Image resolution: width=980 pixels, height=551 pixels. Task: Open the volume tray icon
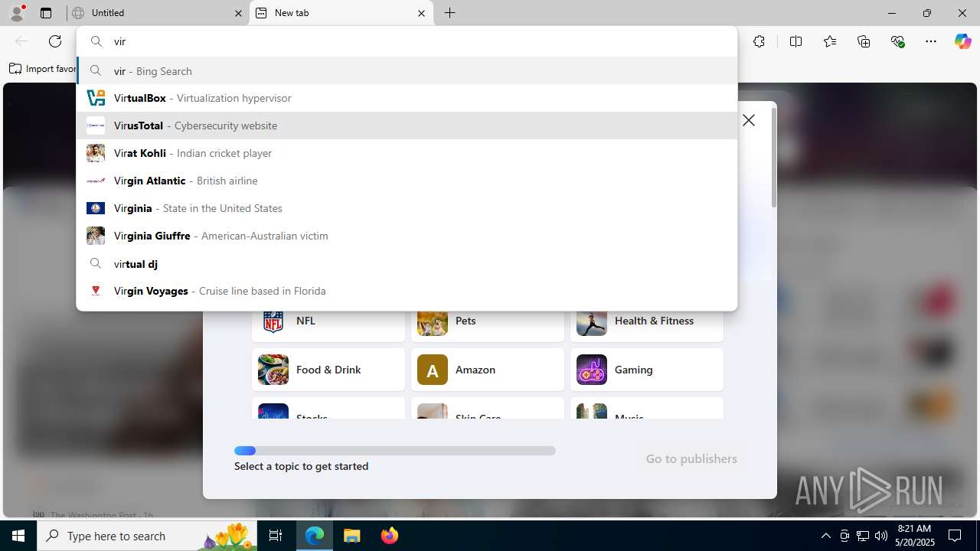point(881,536)
